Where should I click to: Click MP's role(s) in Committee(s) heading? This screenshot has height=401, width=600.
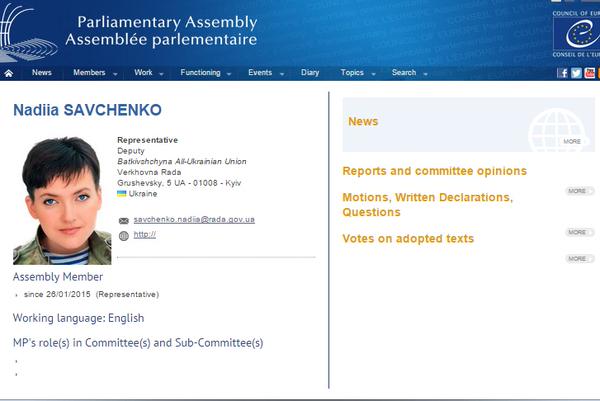tap(138, 343)
